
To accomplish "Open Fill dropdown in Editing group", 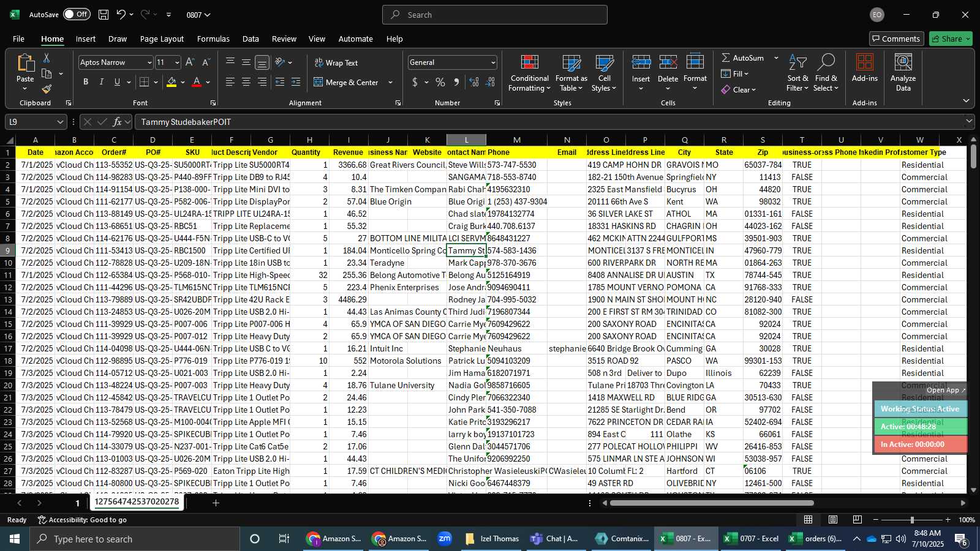I will pos(735,73).
